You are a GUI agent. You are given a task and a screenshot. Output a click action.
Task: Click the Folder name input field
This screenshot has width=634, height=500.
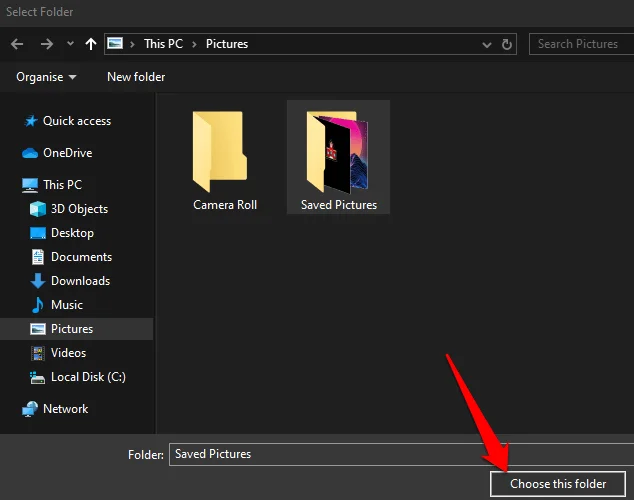(402, 454)
